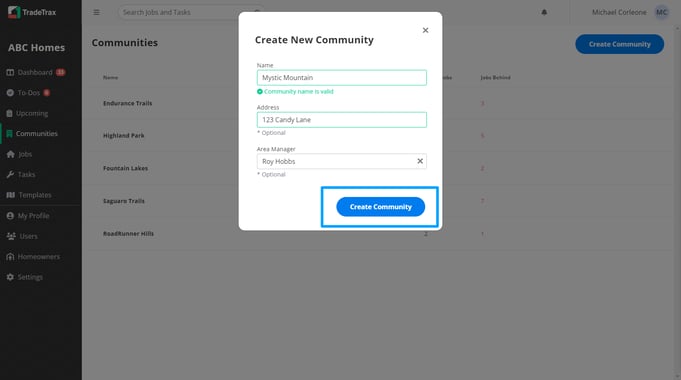Click the Address field with 123 Candy Lane
The width and height of the screenshot is (681, 380).
pos(341,120)
